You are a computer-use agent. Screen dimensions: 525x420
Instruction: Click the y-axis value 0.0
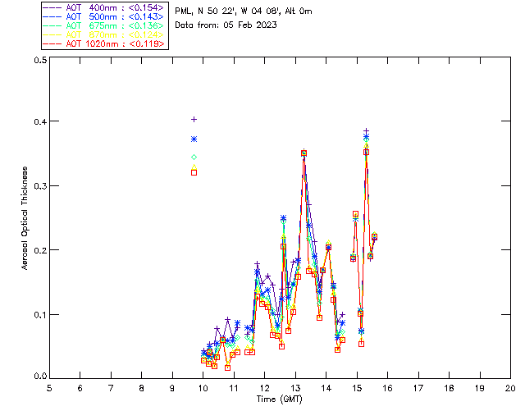point(40,377)
